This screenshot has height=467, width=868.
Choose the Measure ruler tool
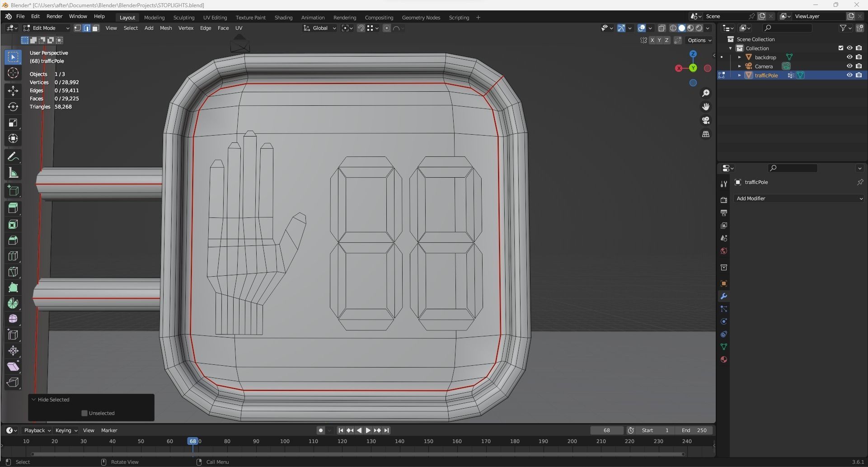tap(13, 173)
